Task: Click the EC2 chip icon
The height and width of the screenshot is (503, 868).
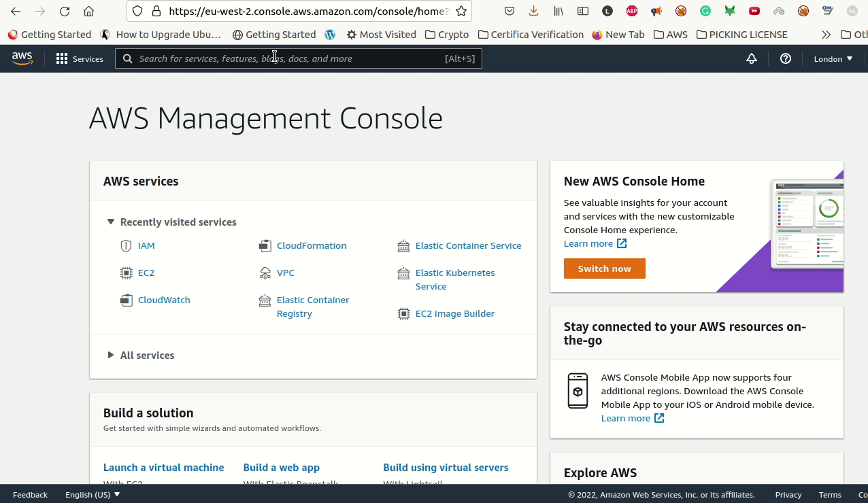Action: pos(126,273)
